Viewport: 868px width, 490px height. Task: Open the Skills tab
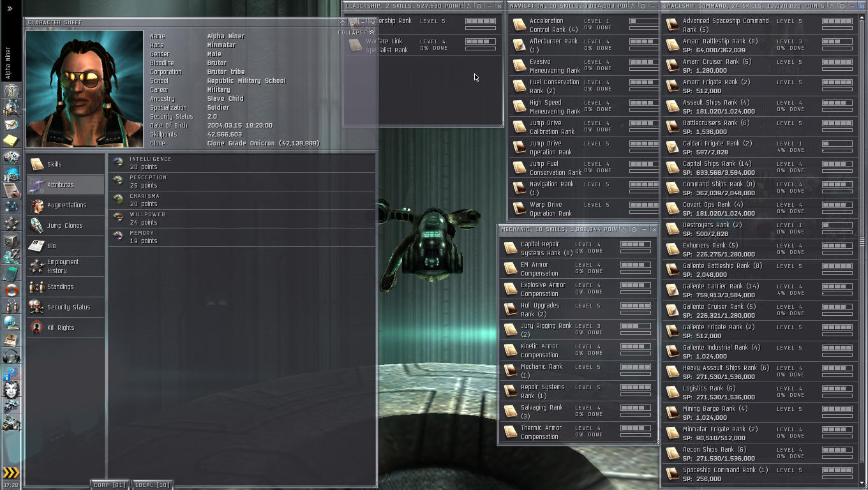[x=65, y=164]
